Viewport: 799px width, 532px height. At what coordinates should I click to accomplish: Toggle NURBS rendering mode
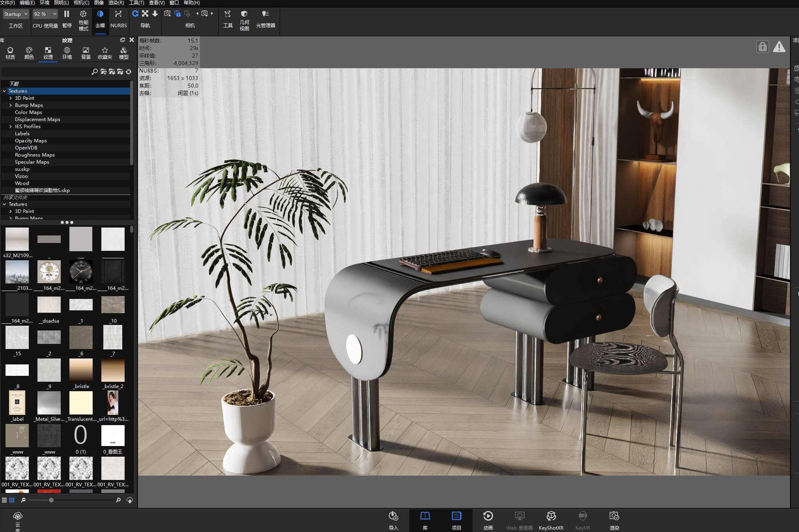pos(118,19)
